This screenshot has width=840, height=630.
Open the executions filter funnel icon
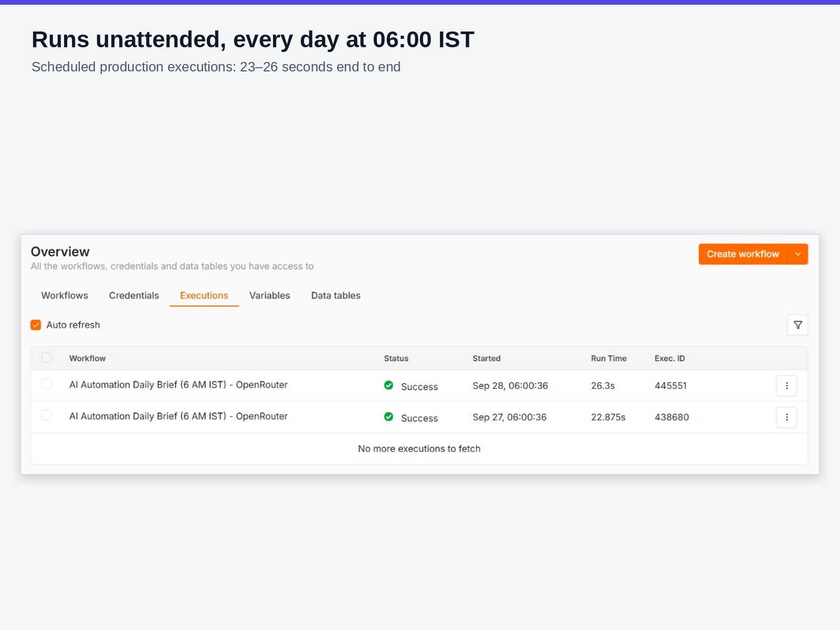(x=797, y=325)
